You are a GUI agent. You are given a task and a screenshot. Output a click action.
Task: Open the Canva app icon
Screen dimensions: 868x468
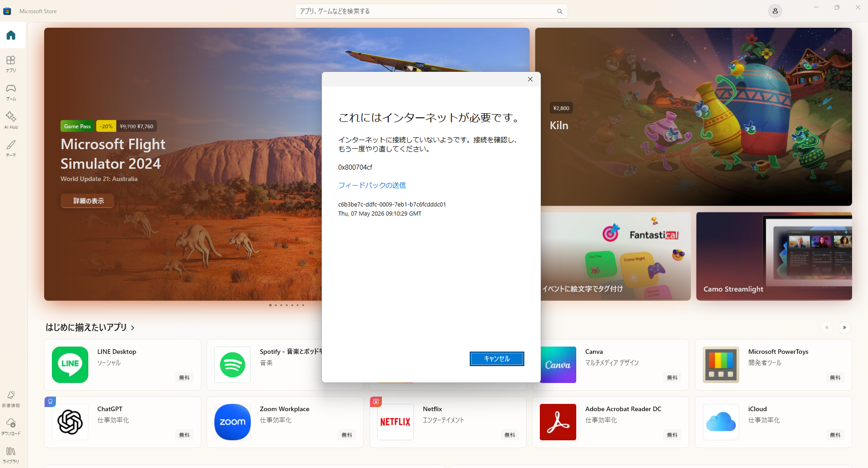[x=558, y=365]
